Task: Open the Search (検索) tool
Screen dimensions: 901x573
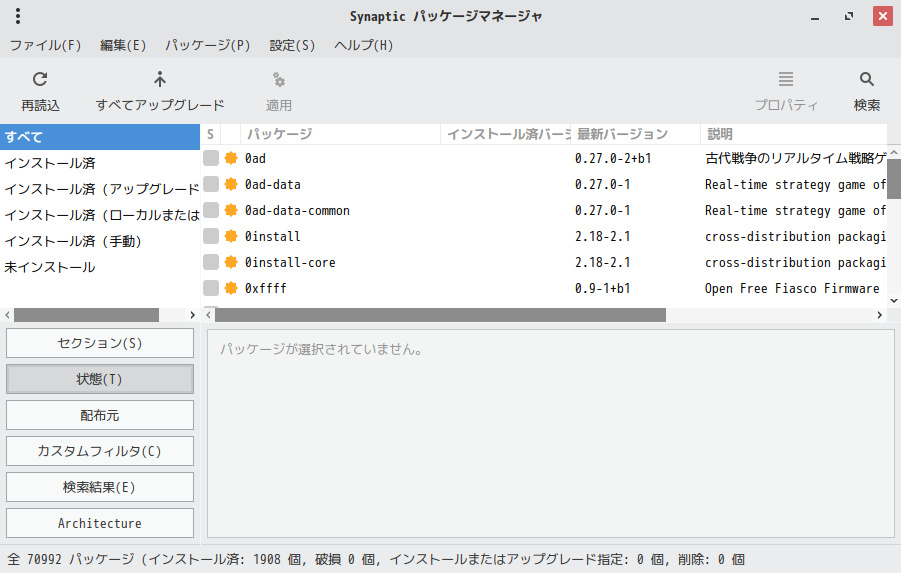Action: 867,80
